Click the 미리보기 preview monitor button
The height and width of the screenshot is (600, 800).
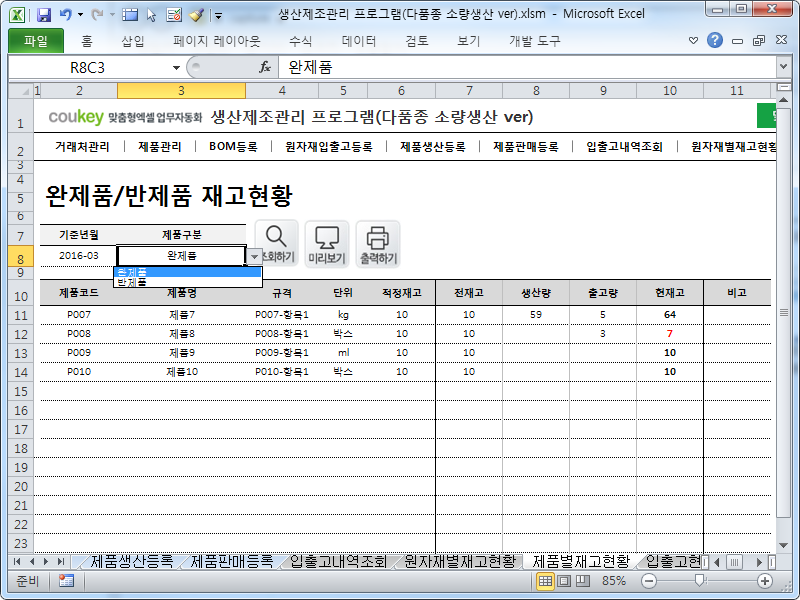(327, 243)
